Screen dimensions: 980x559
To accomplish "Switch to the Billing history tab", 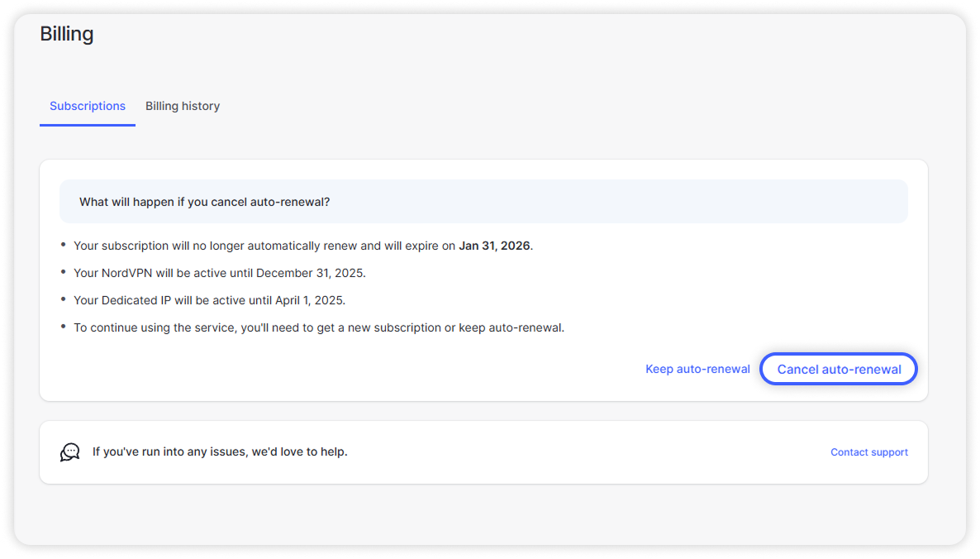I will click(x=183, y=106).
